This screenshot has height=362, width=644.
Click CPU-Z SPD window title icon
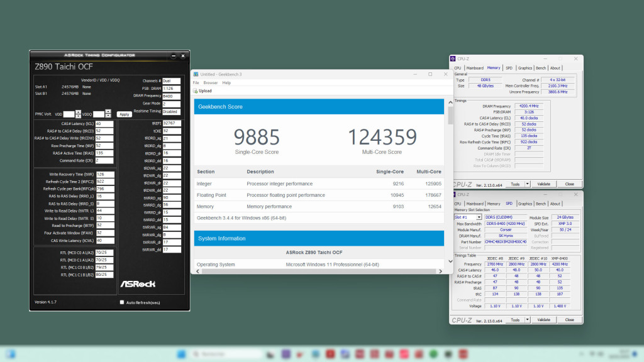pos(453,195)
